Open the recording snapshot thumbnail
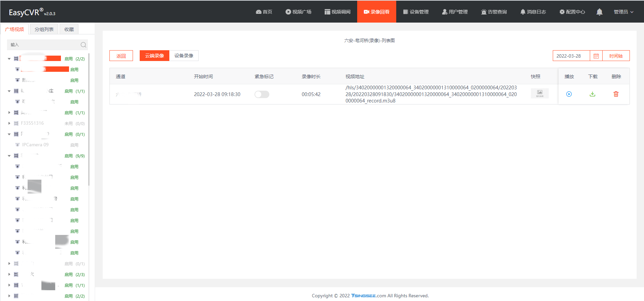This screenshot has height=301, width=644. [x=540, y=93]
